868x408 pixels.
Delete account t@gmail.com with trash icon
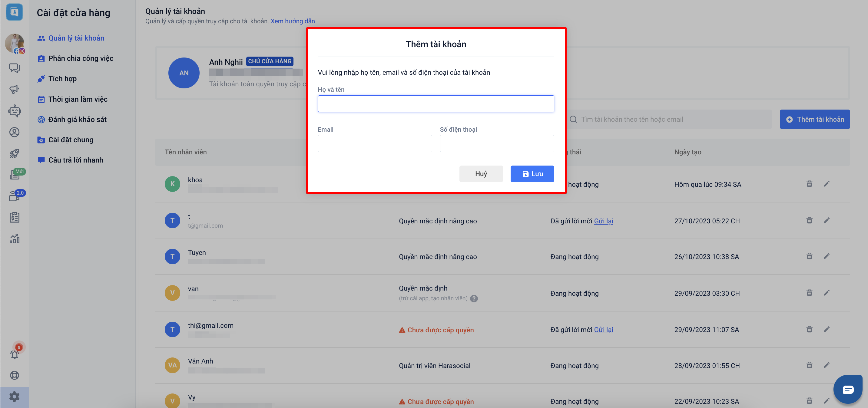tap(809, 220)
